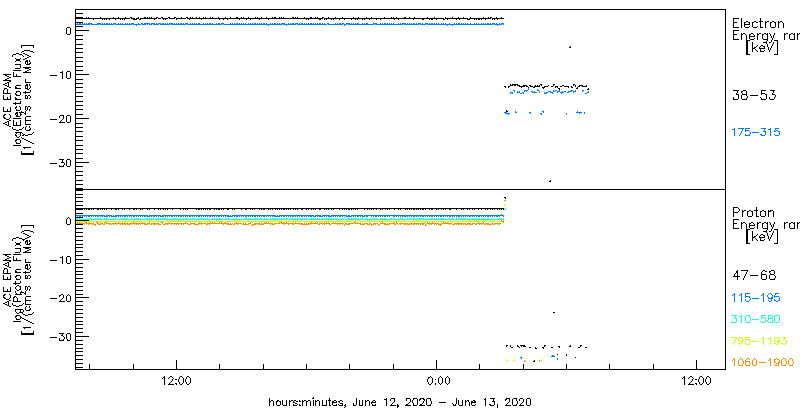Click the -30 tick in the electron panel

pos(59,163)
